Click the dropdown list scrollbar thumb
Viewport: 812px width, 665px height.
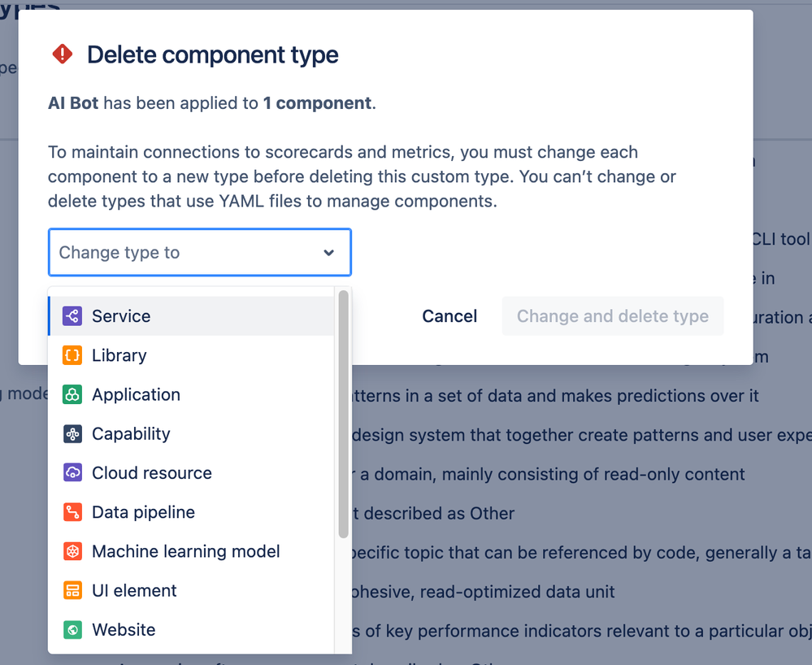(x=343, y=415)
